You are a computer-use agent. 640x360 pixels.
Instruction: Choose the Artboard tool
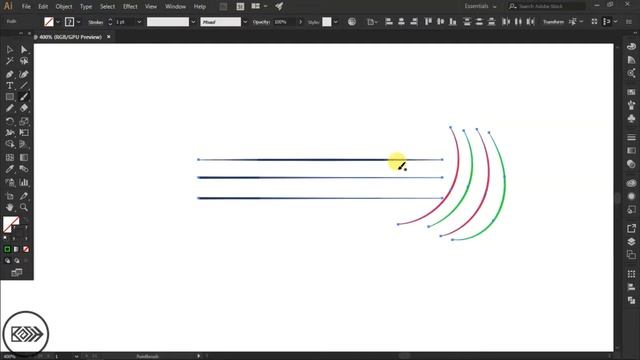pyautogui.click(x=10, y=196)
